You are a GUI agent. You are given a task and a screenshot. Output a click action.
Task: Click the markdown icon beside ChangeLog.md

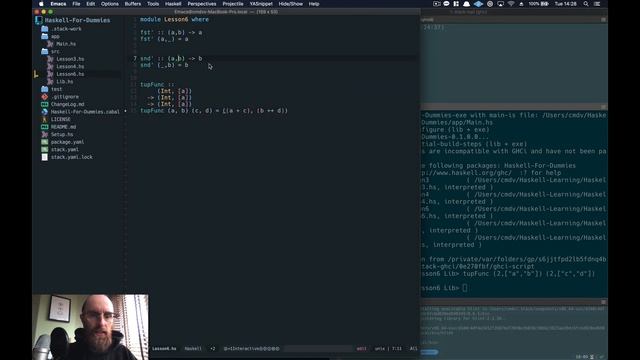pyautogui.click(x=44, y=104)
